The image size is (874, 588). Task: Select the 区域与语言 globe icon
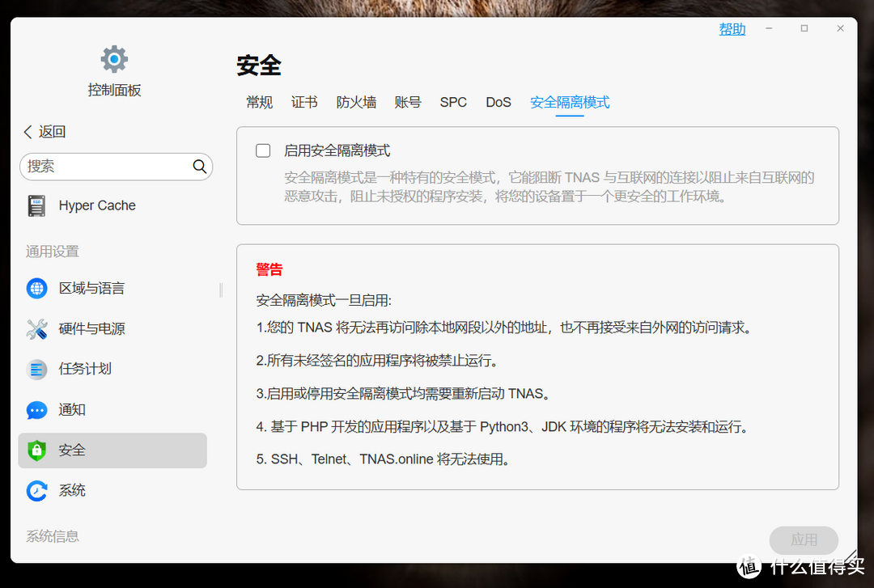36,288
